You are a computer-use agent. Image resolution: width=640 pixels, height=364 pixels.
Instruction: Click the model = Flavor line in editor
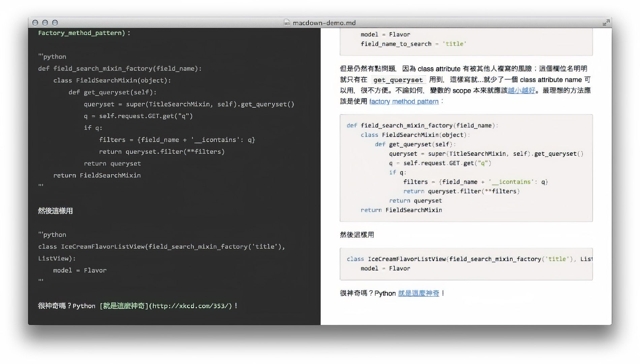click(80, 270)
